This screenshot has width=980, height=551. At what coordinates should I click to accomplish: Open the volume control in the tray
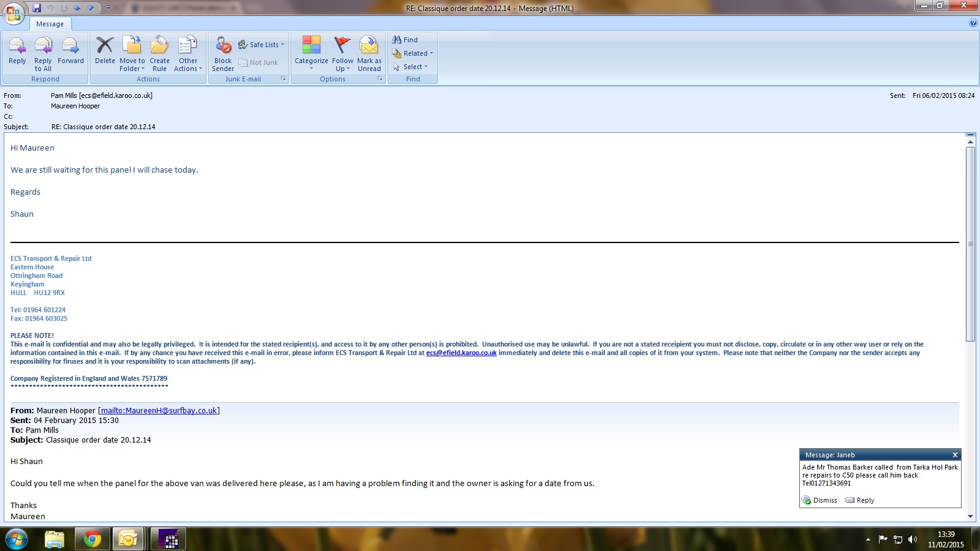[913, 539]
